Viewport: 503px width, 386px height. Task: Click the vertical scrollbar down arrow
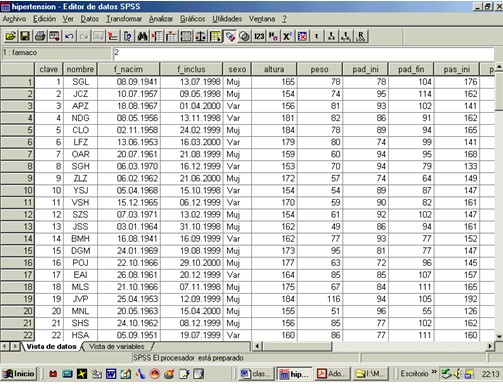coord(499,336)
